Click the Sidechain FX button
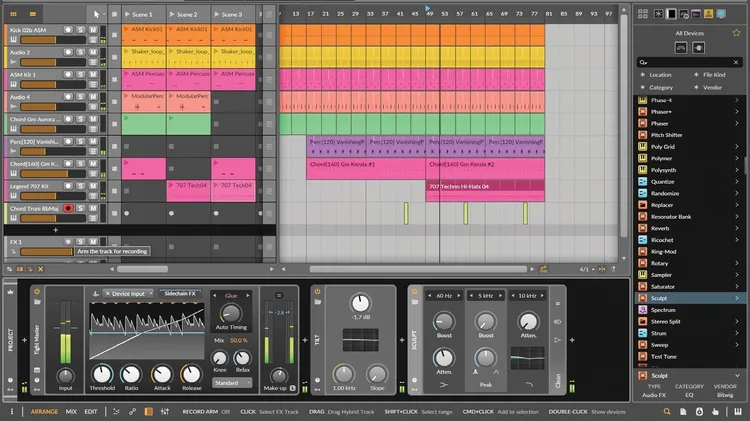 (x=180, y=294)
